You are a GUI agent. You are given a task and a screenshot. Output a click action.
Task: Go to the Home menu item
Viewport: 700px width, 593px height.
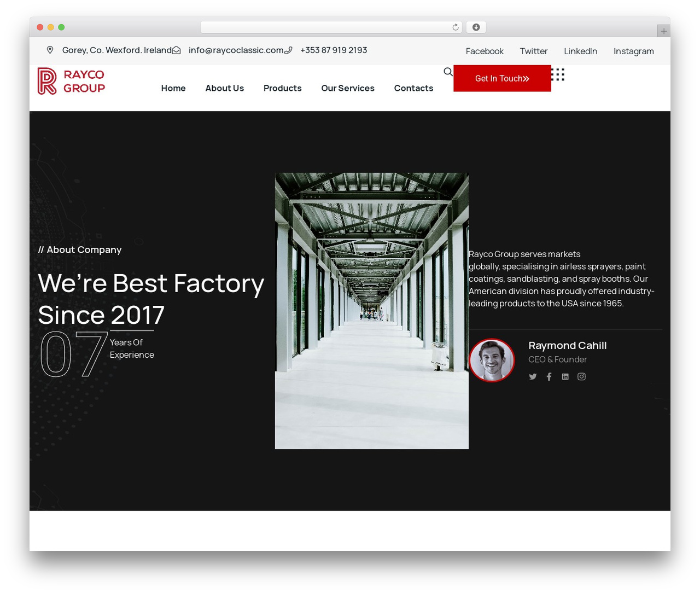173,88
